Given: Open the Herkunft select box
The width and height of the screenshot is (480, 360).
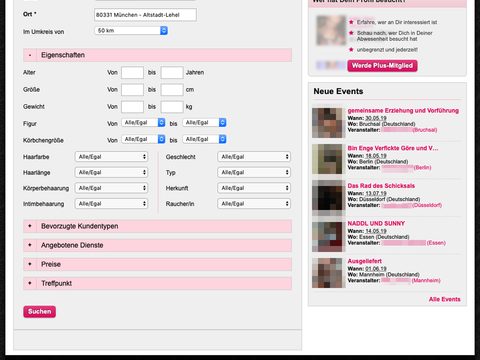Looking at the screenshot, I should click(254, 188).
